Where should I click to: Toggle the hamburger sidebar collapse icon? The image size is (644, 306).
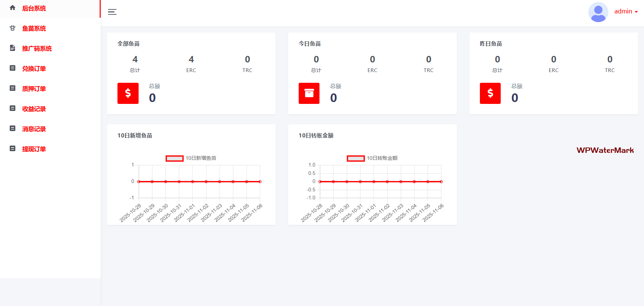click(x=112, y=12)
